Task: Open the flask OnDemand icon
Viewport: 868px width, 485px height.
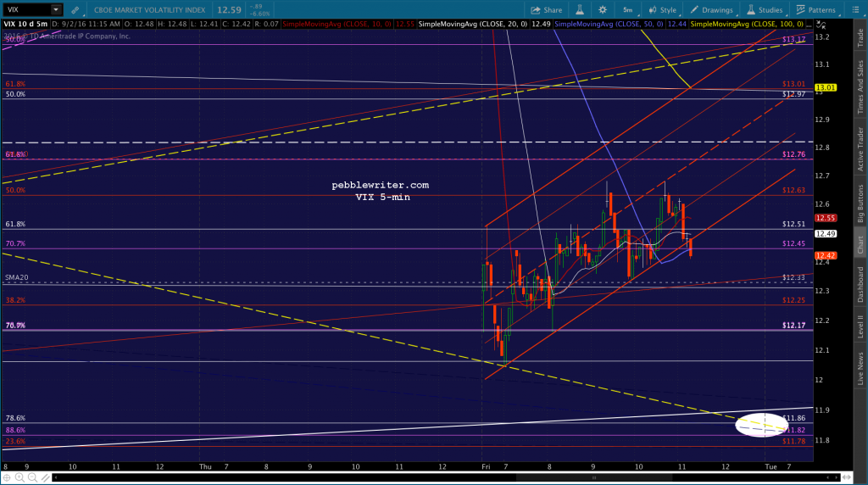Action: [x=580, y=10]
